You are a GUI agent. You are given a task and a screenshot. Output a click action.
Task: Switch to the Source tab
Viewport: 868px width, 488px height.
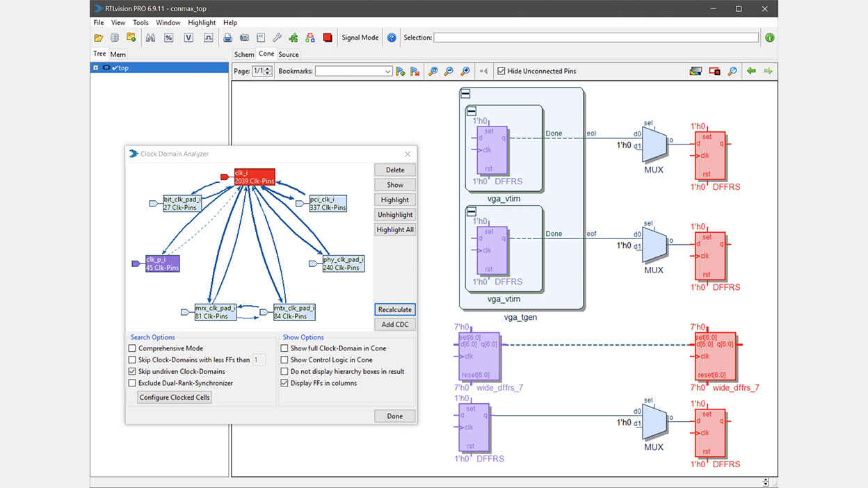pos(289,54)
